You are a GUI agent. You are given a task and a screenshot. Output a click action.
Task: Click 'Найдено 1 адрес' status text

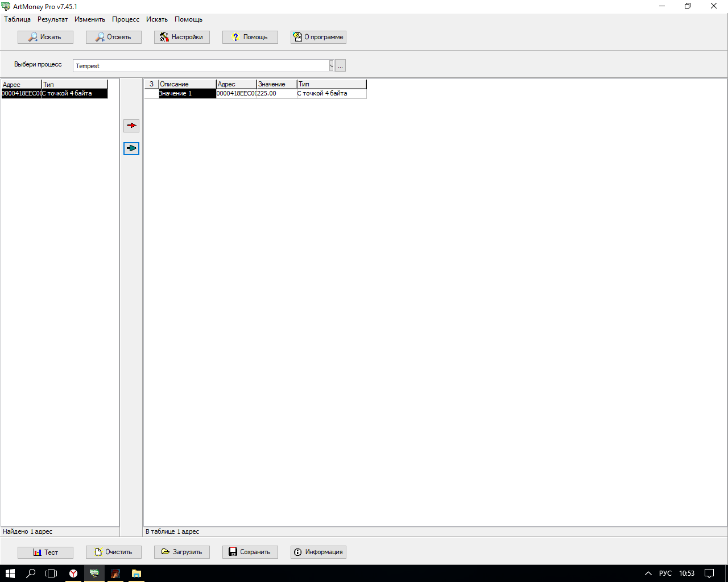tap(27, 531)
